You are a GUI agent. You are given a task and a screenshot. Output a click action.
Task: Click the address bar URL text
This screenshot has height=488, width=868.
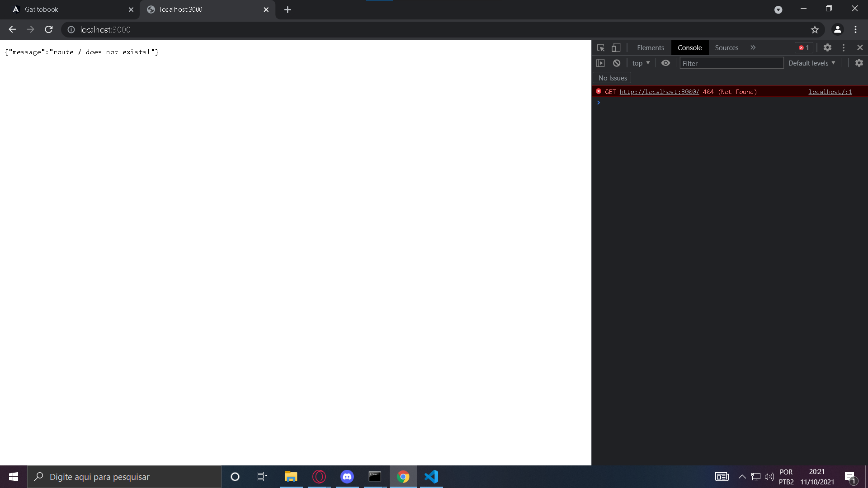105,29
